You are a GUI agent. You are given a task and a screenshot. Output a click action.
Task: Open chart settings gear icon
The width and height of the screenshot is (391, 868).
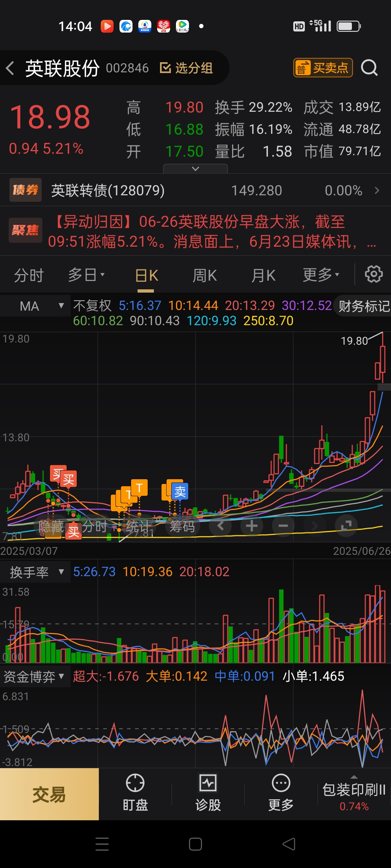(374, 274)
